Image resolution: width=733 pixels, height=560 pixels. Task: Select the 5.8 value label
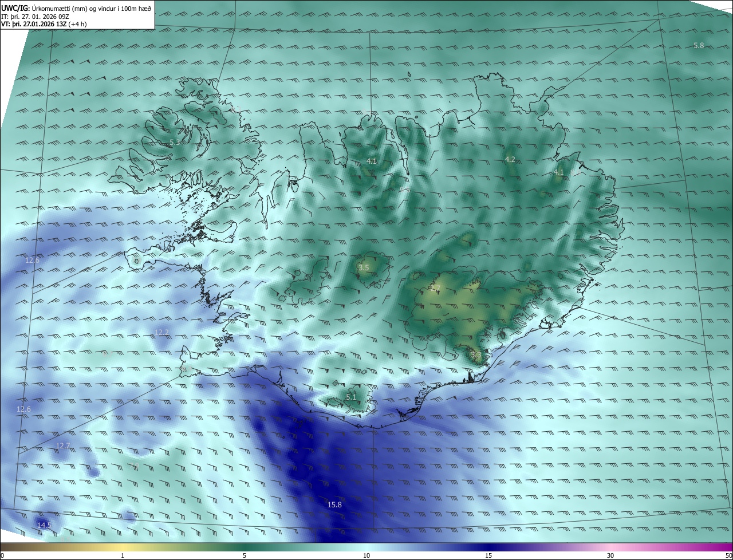coord(699,45)
